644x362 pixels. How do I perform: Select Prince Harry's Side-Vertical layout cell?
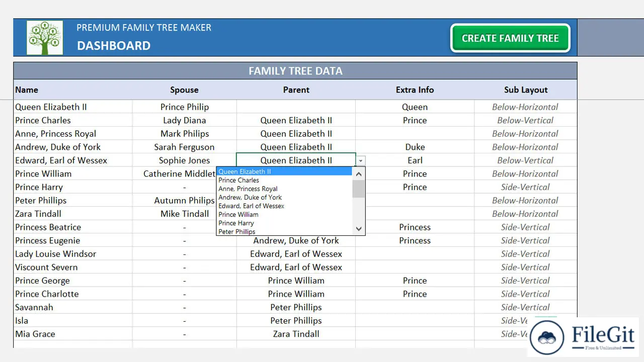pos(525,187)
